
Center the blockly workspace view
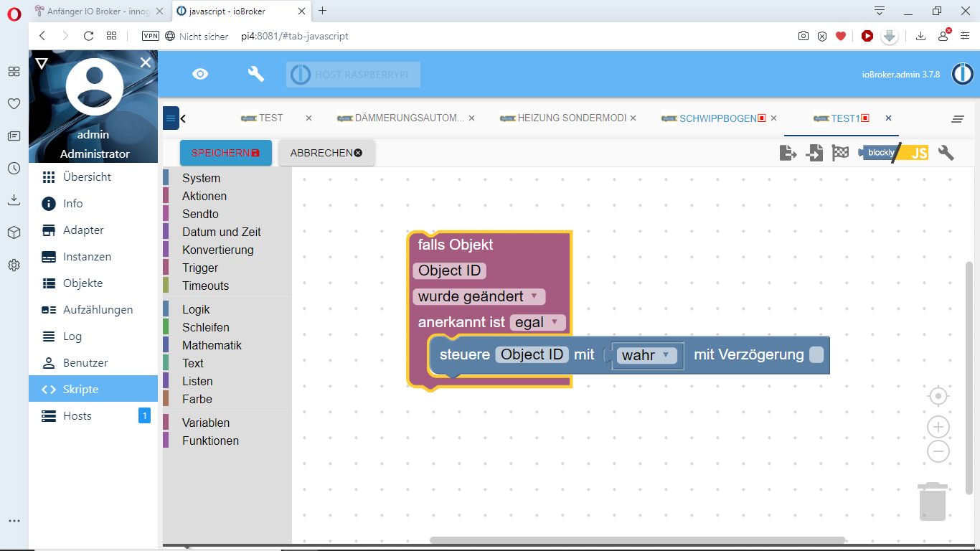938,396
